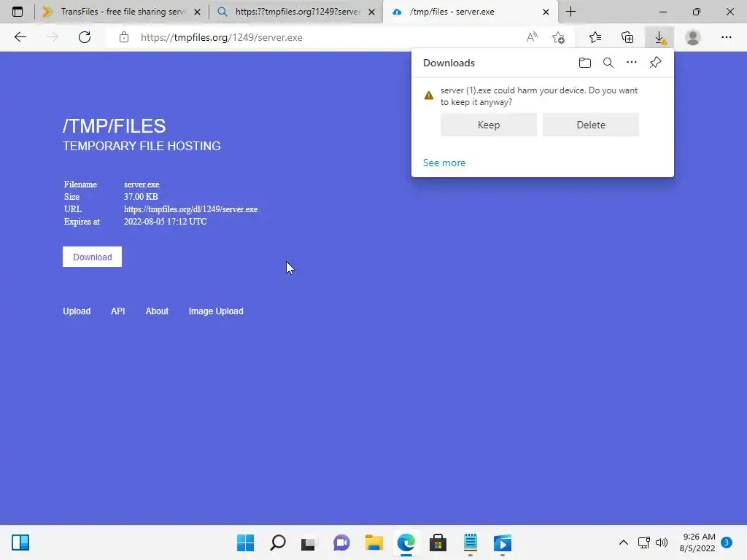Pin the Downloads panel
The image size is (747, 560).
click(x=655, y=63)
